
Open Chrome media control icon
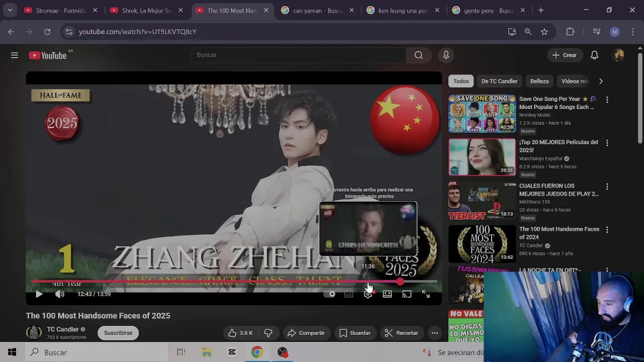coord(597,32)
